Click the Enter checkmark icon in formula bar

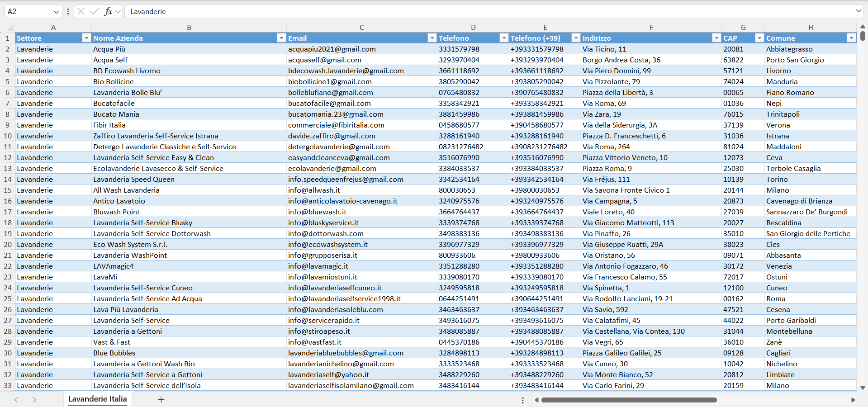94,11
